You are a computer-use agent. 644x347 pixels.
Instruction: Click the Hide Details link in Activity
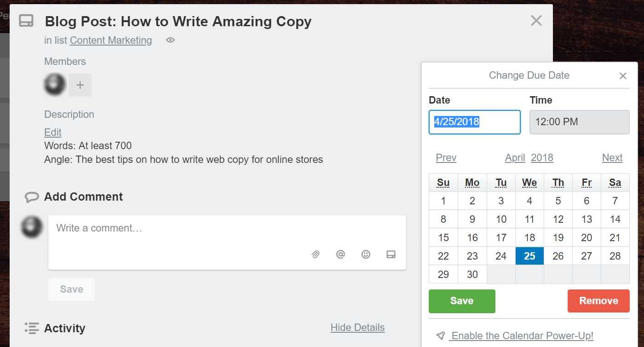(x=357, y=328)
